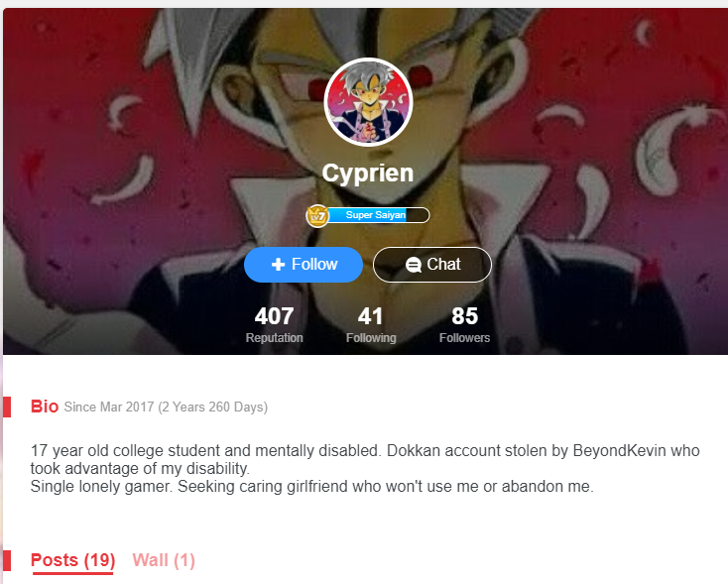Click the LV7 level badge icon
The width and height of the screenshot is (728, 584).
click(x=317, y=216)
